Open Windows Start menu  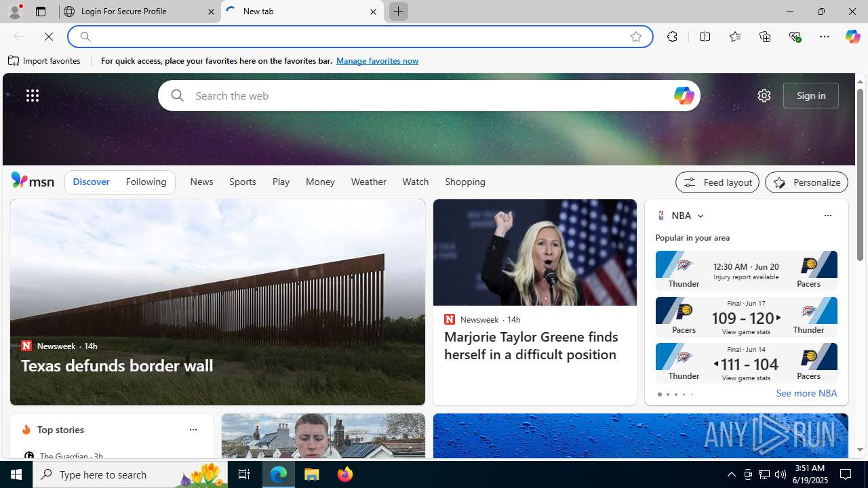coord(16,474)
